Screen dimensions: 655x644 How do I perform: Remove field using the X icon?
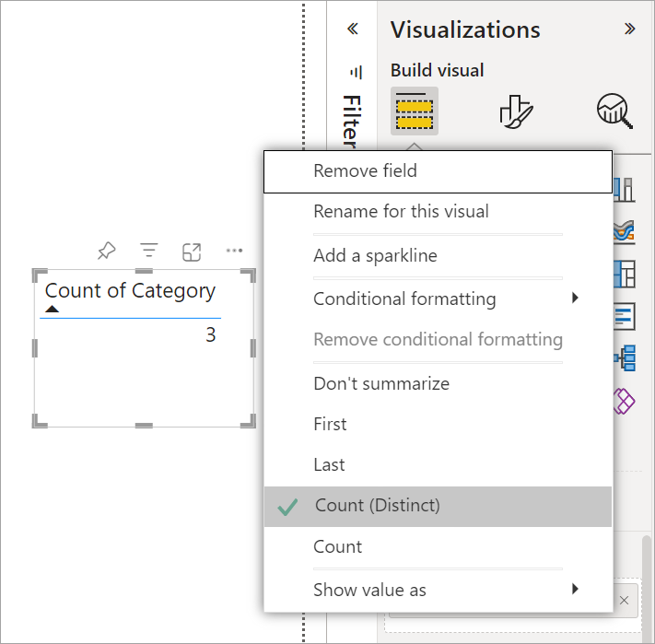(x=624, y=600)
